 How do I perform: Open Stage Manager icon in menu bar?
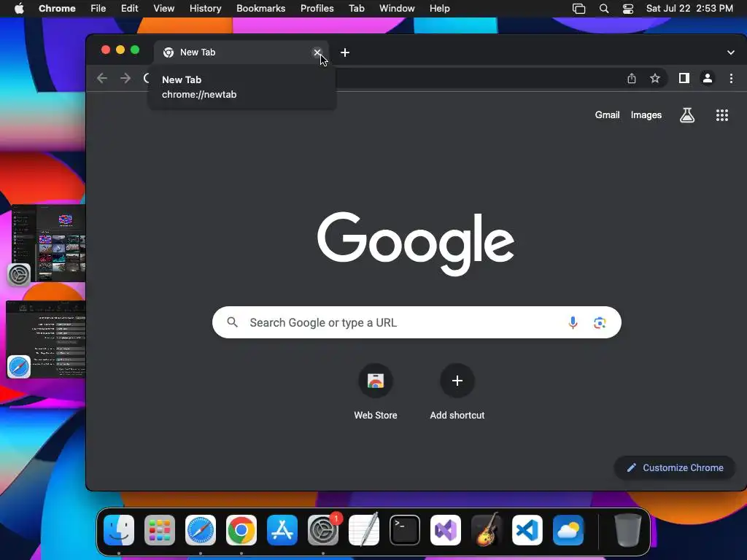coord(578,9)
